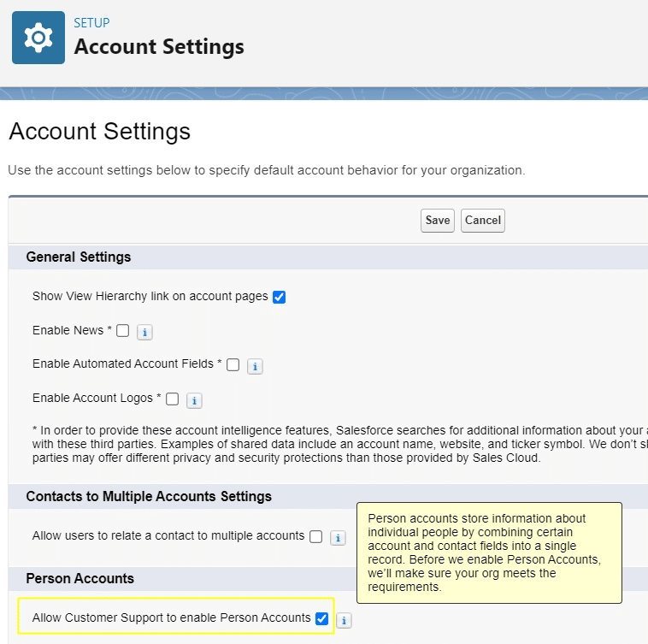
Task: Click the yellow Person accounts tooltip box
Action: 488,552
